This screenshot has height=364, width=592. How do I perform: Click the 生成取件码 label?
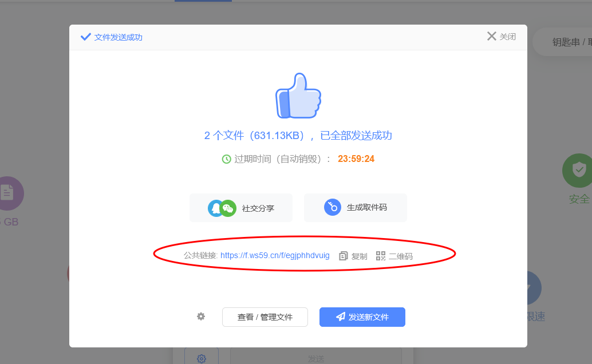tap(366, 207)
